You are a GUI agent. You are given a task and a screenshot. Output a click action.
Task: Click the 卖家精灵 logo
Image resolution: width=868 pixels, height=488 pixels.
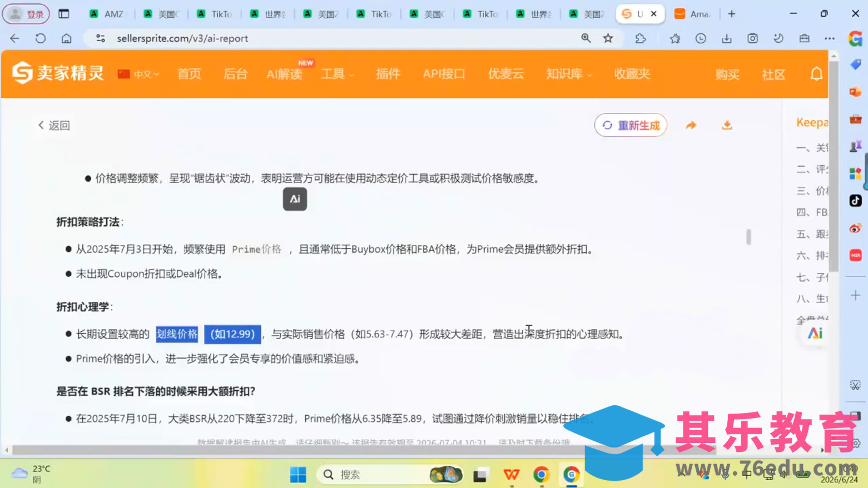click(x=58, y=73)
